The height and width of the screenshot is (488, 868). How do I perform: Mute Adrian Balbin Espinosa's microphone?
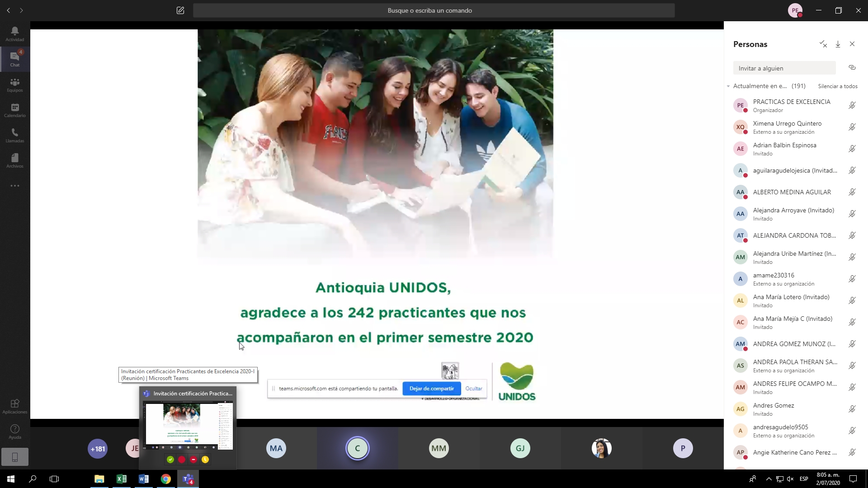[853, 149]
